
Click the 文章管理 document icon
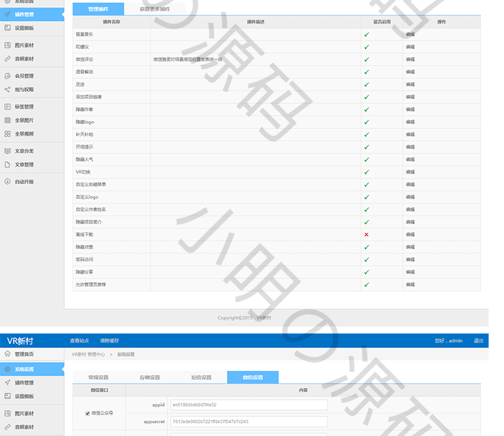point(8,165)
